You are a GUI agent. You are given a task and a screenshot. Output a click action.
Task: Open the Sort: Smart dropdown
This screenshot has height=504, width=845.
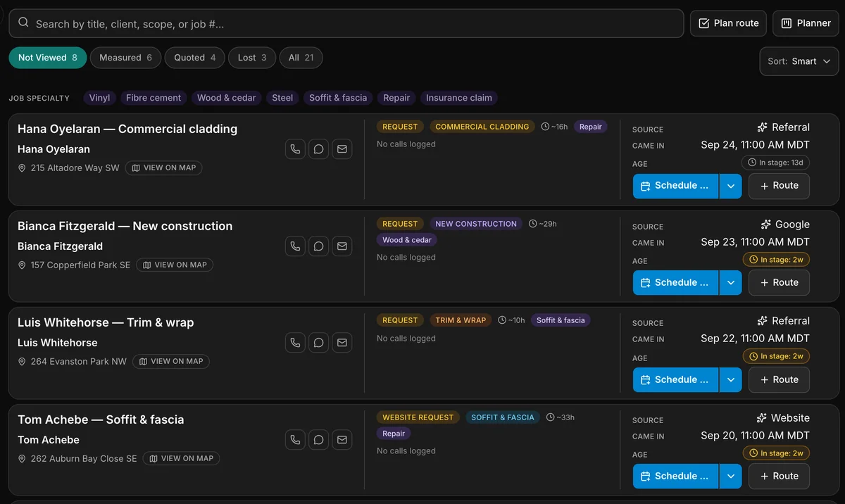coord(799,61)
